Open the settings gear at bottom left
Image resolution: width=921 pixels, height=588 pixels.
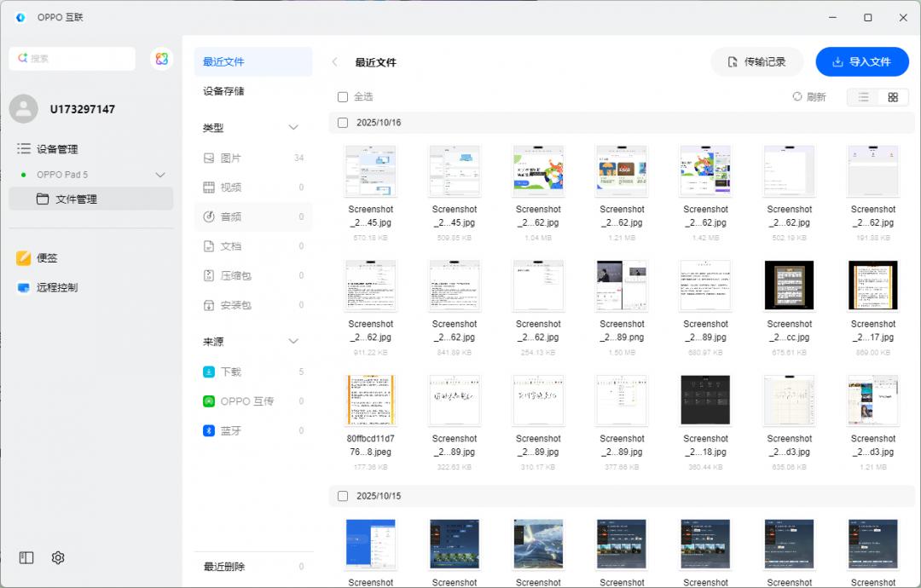[x=57, y=557]
